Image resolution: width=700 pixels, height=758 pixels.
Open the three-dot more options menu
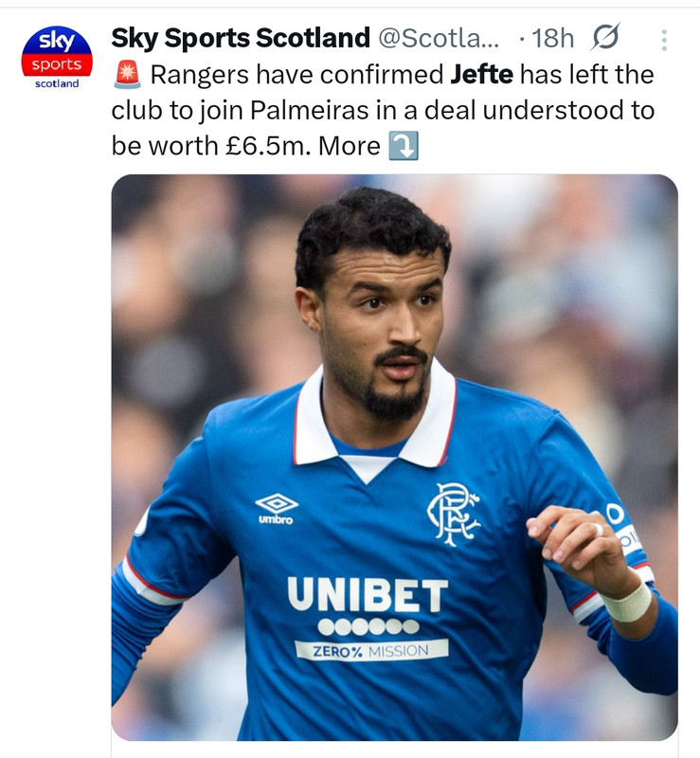pos(664,40)
